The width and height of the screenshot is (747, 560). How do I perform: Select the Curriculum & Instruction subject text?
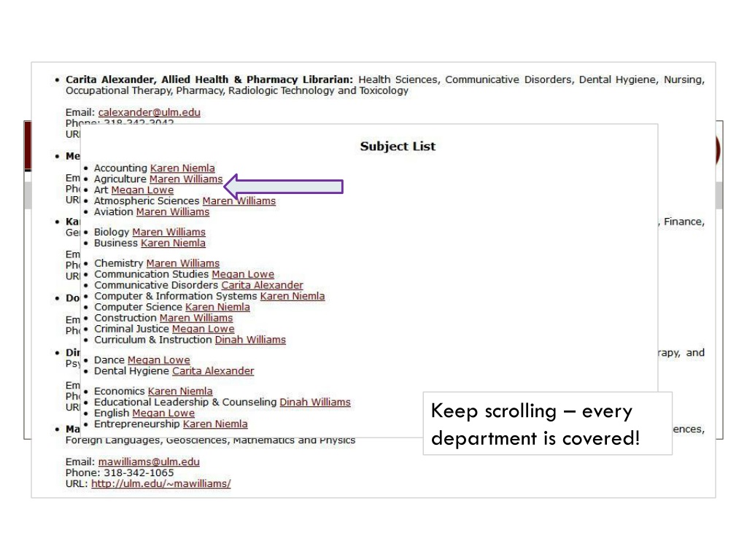pyautogui.click(x=153, y=340)
